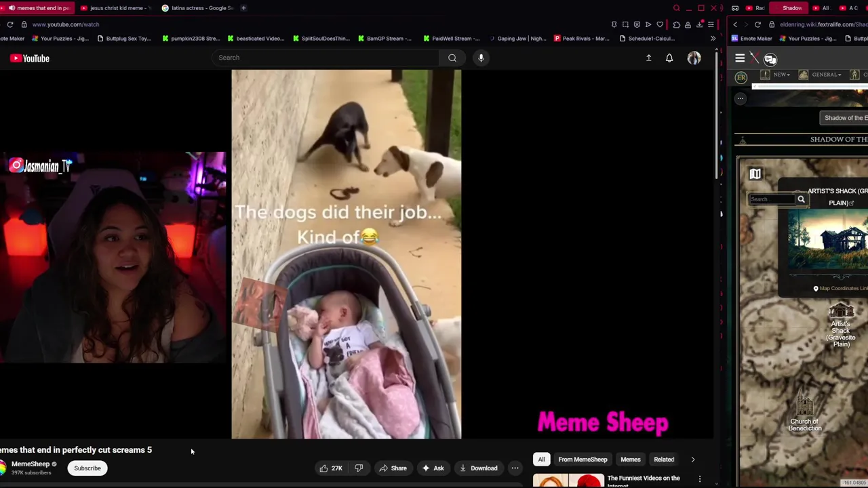The width and height of the screenshot is (868, 488).
Task: Open the YouTube account avatar menu
Action: click(x=694, y=58)
